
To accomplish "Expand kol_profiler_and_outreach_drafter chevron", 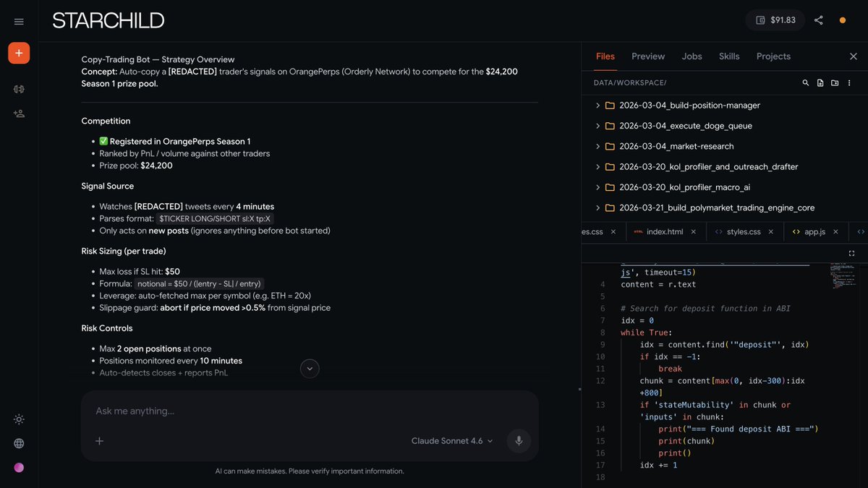I will click(x=597, y=167).
